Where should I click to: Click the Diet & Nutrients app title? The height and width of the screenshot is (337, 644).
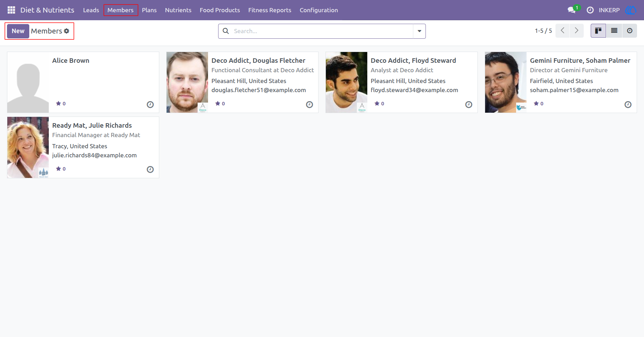coord(47,10)
